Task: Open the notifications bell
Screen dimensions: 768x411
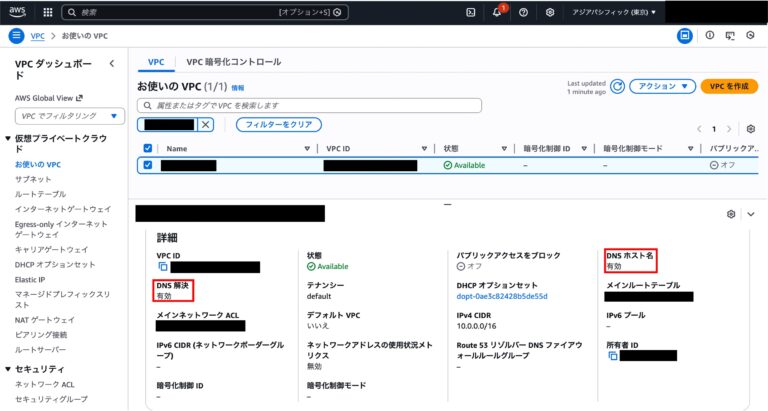Action: [x=497, y=12]
